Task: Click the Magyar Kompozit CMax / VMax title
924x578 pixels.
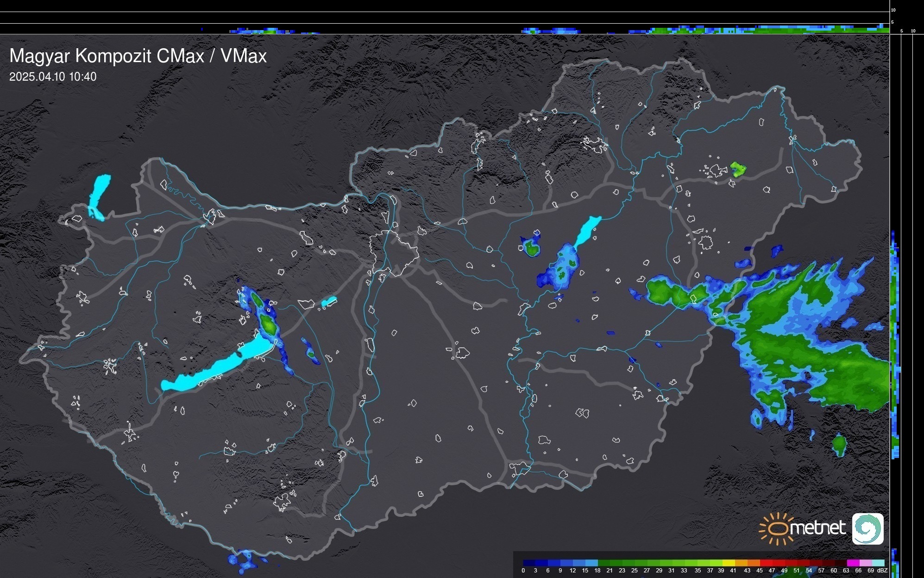Action: point(138,56)
